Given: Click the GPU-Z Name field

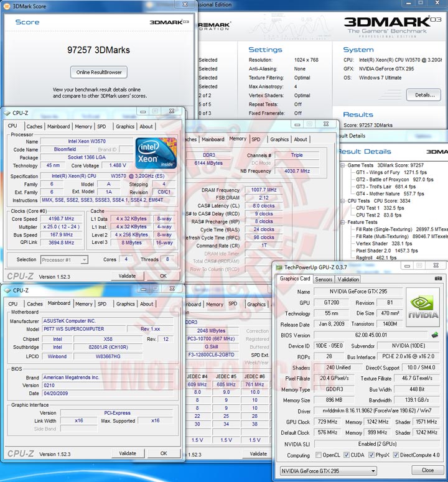Looking at the screenshot, I should tap(358, 291).
